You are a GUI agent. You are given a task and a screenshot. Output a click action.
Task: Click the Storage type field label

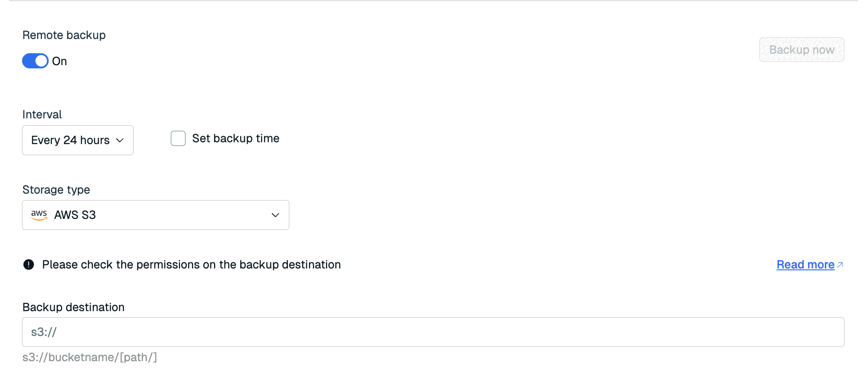(56, 190)
